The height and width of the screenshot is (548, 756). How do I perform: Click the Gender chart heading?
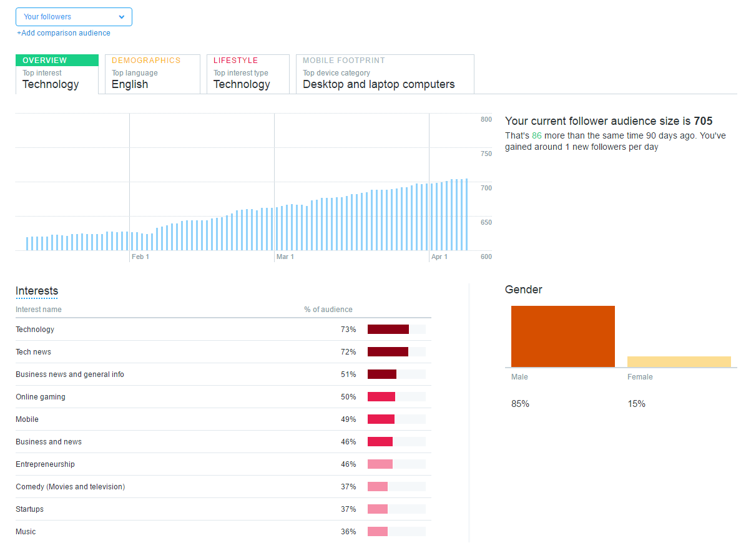[524, 290]
